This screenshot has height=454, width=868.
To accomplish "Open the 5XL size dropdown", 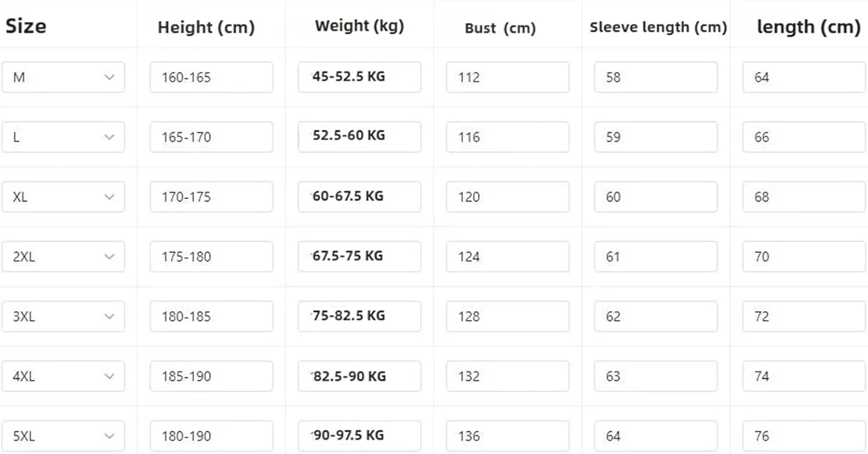I will [63, 436].
